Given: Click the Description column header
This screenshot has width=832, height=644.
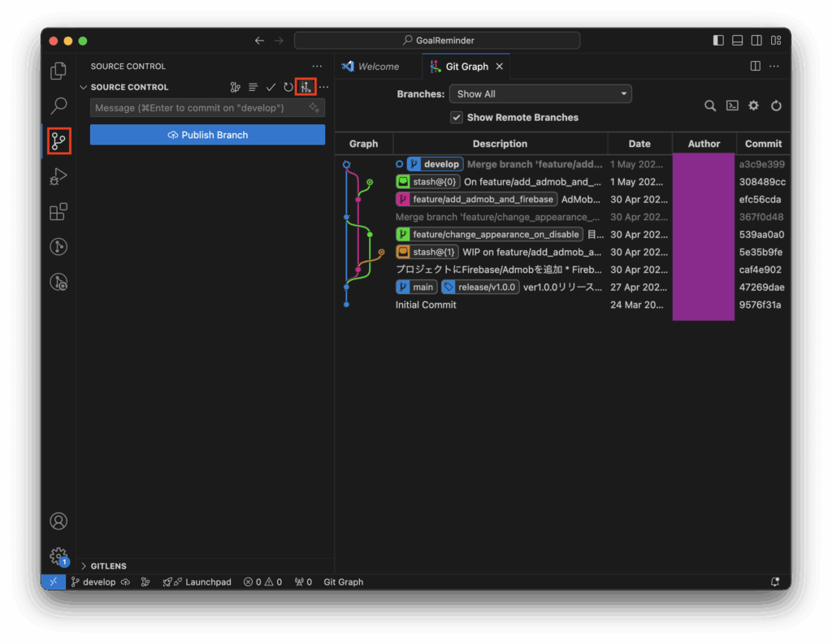Looking at the screenshot, I should (500, 144).
